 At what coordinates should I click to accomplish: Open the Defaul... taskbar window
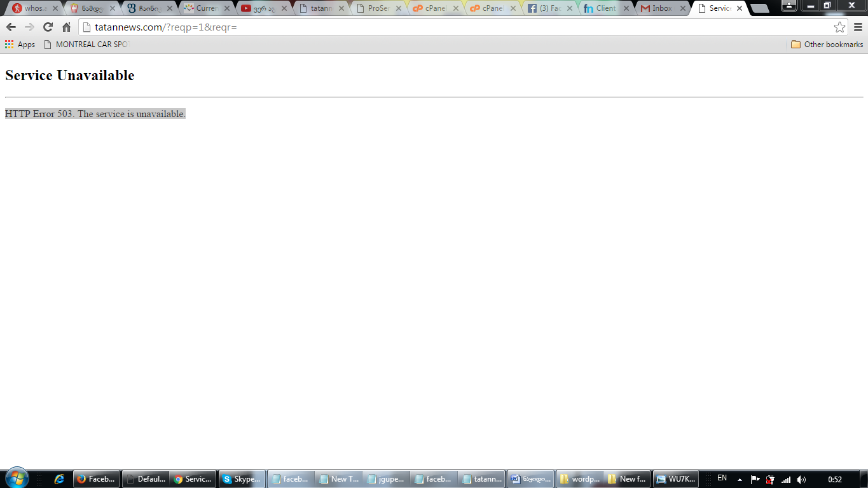coord(145,479)
